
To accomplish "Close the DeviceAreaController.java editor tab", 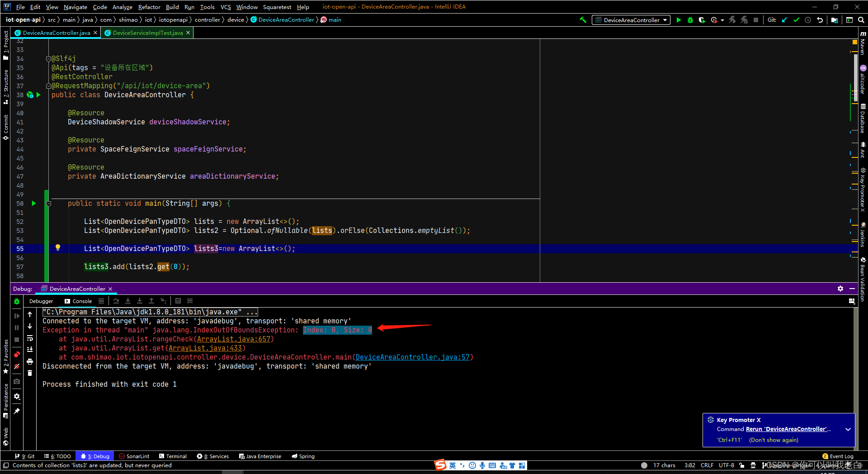I will coord(95,33).
